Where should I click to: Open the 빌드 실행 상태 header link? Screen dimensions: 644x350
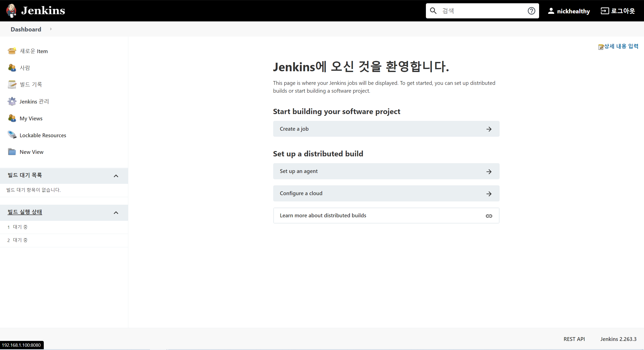coord(25,212)
